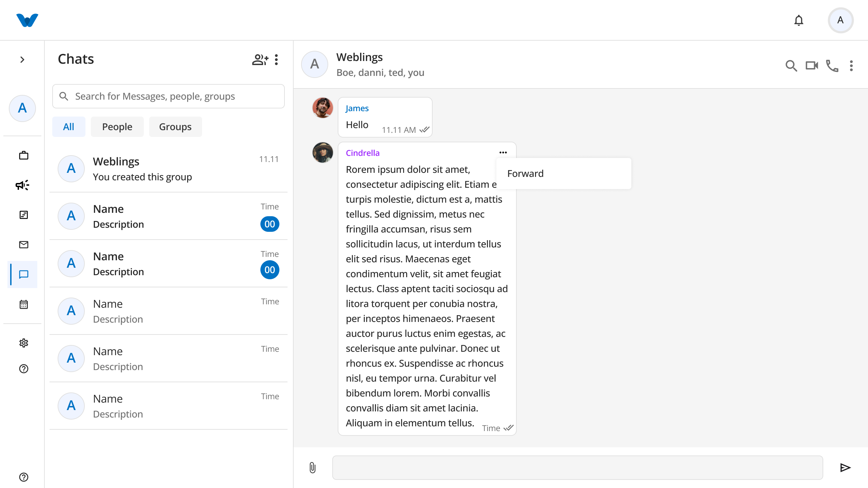This screenshot has width=868, height=488.
Task: Open the briefcase icon in sidebar
Action: (24, 155)
